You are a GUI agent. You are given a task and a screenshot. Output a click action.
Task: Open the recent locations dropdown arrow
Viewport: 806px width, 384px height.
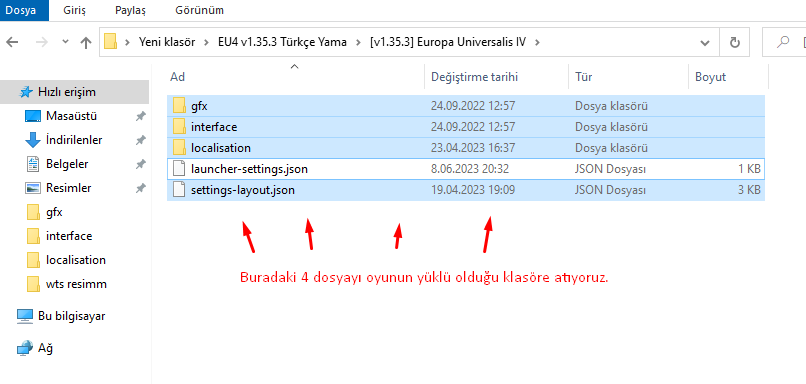(x=65, y=42)
